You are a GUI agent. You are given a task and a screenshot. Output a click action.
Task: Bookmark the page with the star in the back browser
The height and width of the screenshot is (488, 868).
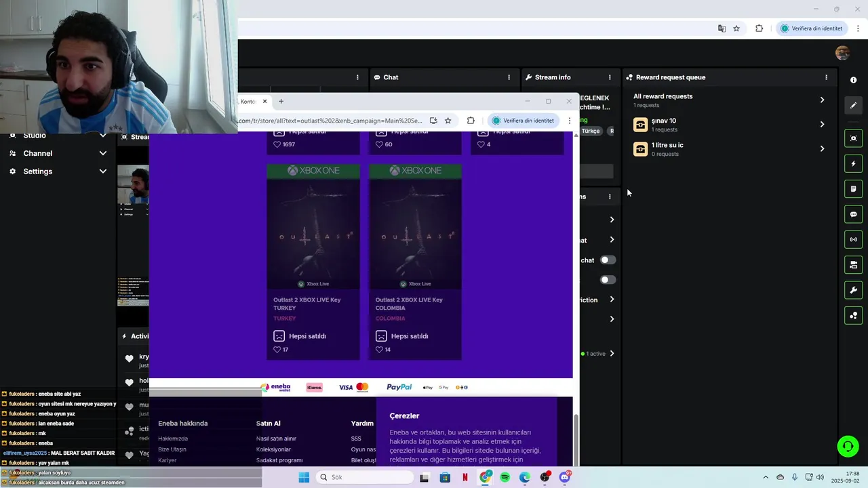[x=736, y=28]
